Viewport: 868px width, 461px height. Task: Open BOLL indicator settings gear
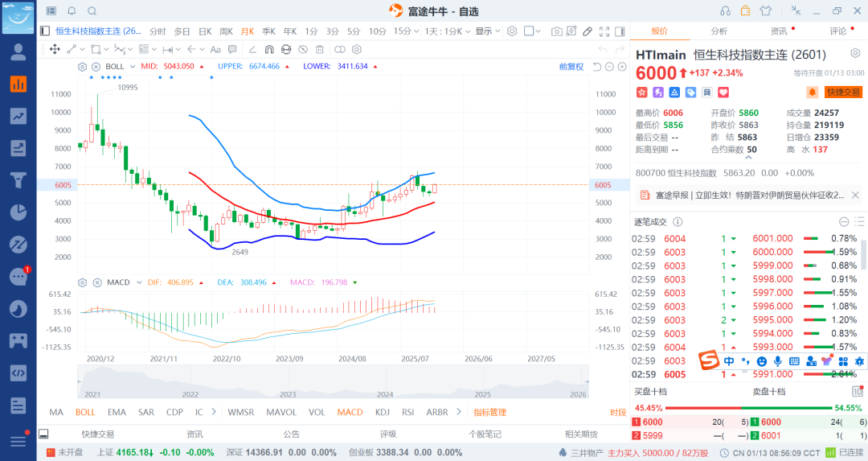(82, 66)
